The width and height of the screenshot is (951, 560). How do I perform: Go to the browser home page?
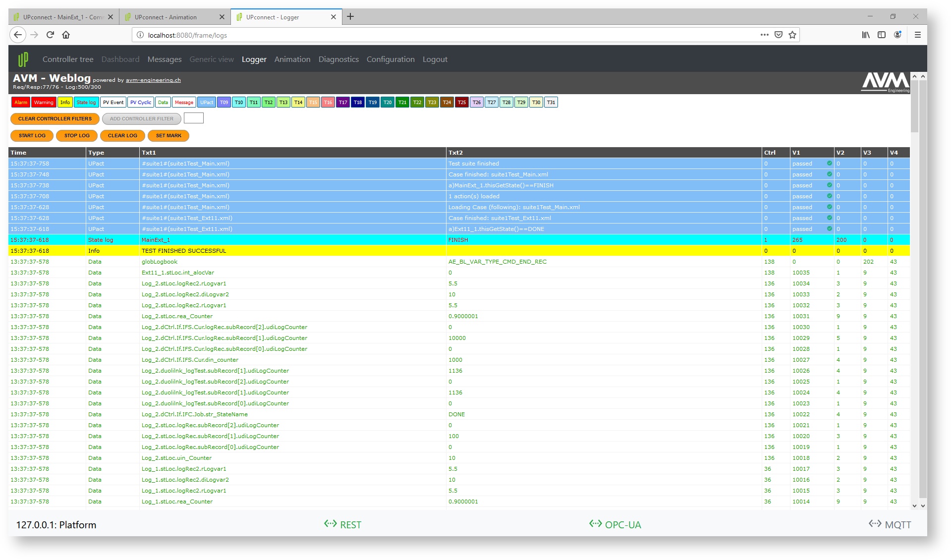(66, 35)
